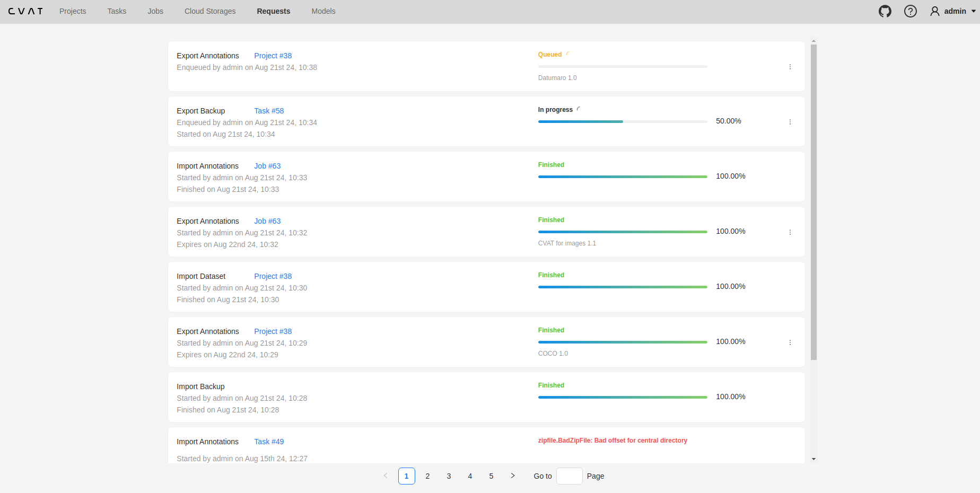Open the Task #58 link

tap(269, 111)
